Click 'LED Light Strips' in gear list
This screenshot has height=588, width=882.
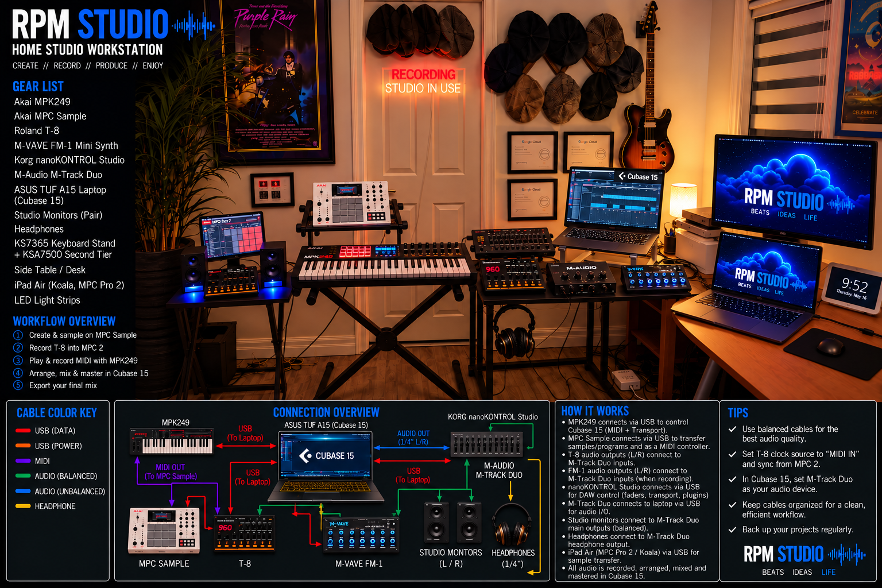point(47,300)
